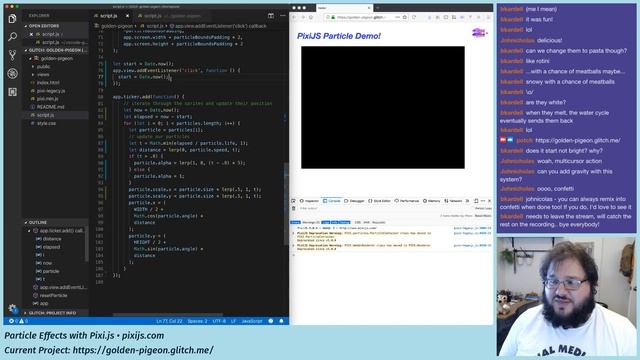Expand the Glitch: Project Info section

coord(55,313)
